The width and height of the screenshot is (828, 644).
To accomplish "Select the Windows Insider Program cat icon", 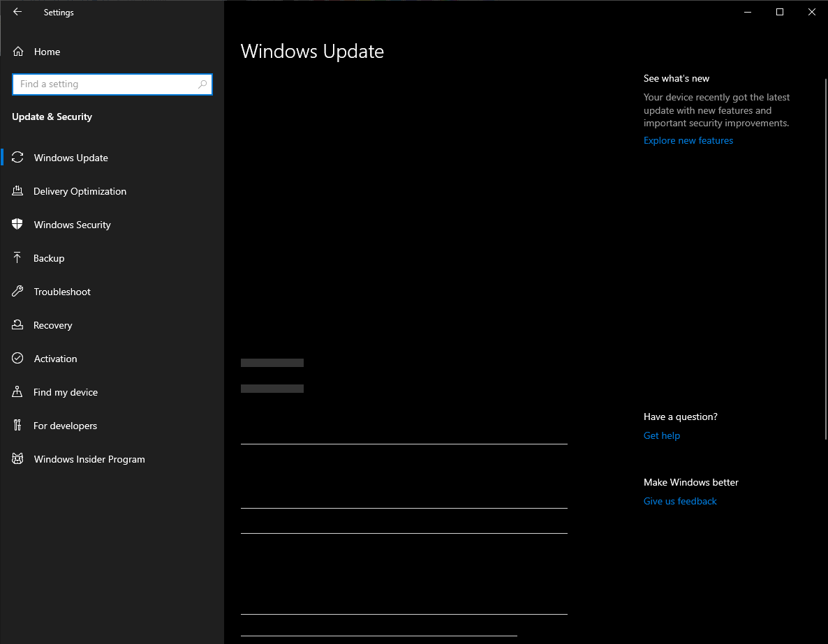I will coord(17,458).
